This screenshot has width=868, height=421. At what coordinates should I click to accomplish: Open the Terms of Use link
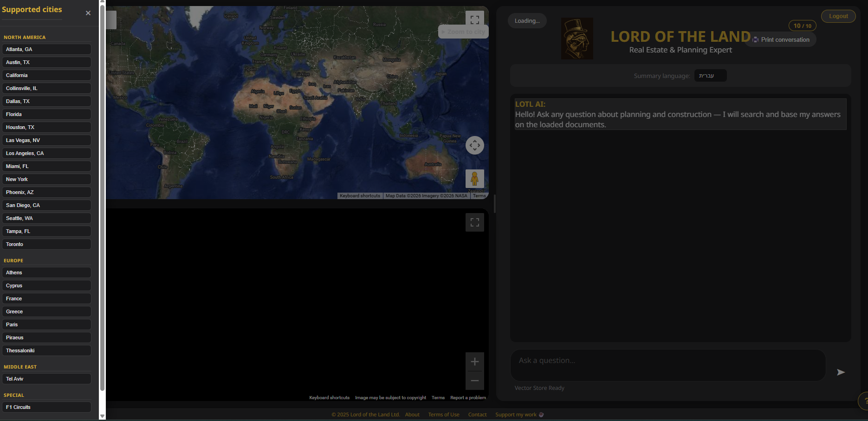[x=443, y=415]
